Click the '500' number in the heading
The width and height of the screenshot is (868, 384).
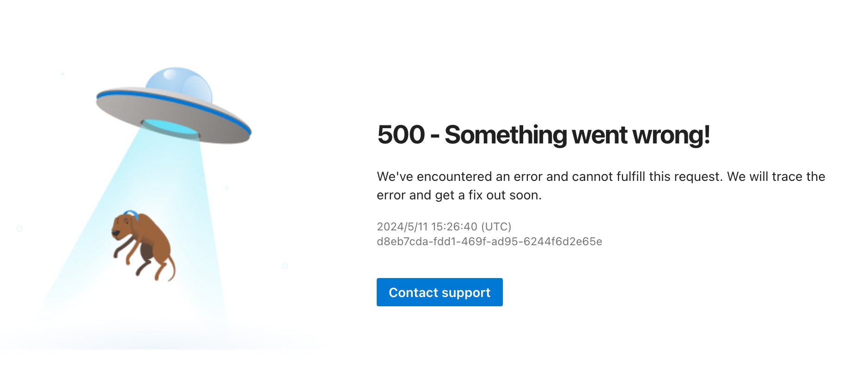[401, 135]
